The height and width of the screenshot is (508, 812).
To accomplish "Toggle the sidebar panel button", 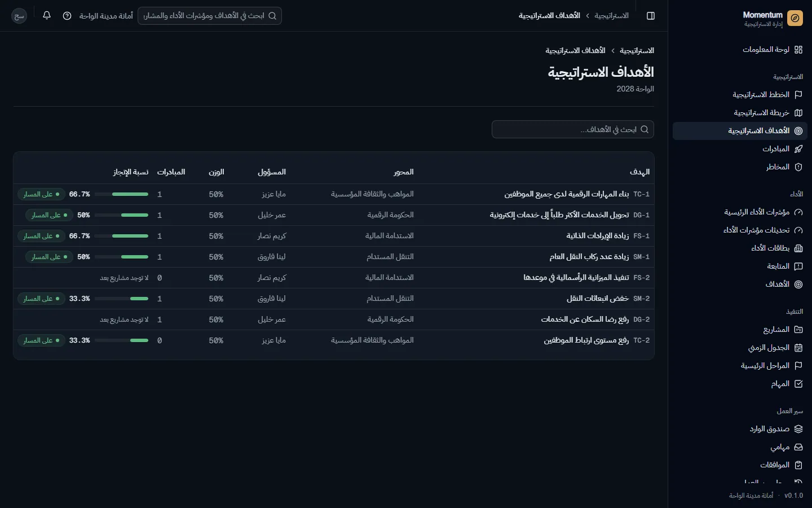I will tap(651, 16).
